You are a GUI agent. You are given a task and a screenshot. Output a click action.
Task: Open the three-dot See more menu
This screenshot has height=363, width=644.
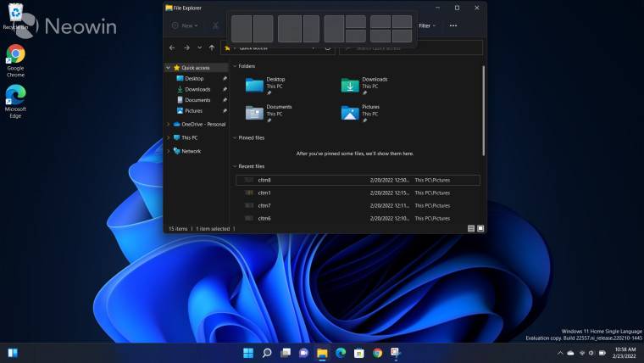pos(453,25)
